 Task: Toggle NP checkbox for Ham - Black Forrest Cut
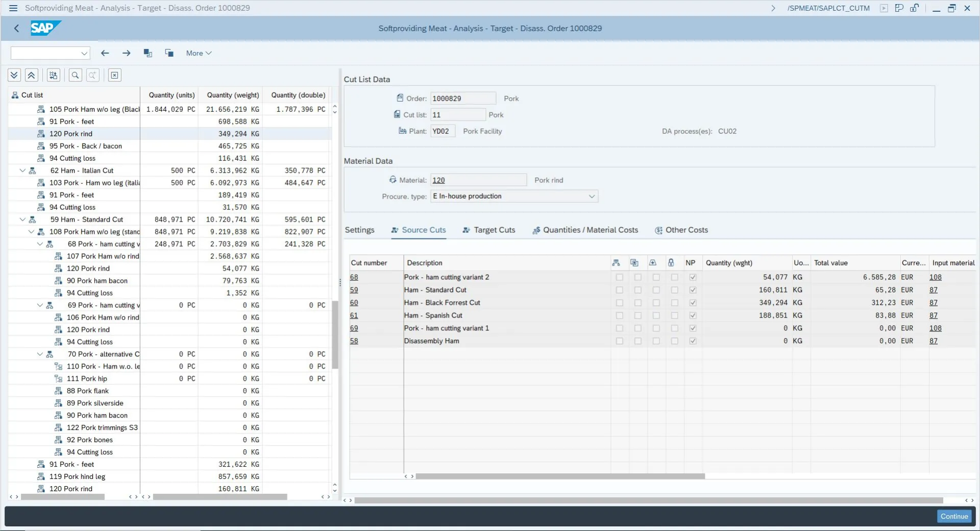(693, 303)
